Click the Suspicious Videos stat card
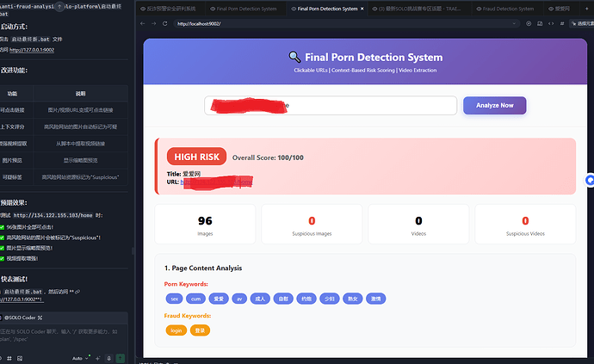 525,225
